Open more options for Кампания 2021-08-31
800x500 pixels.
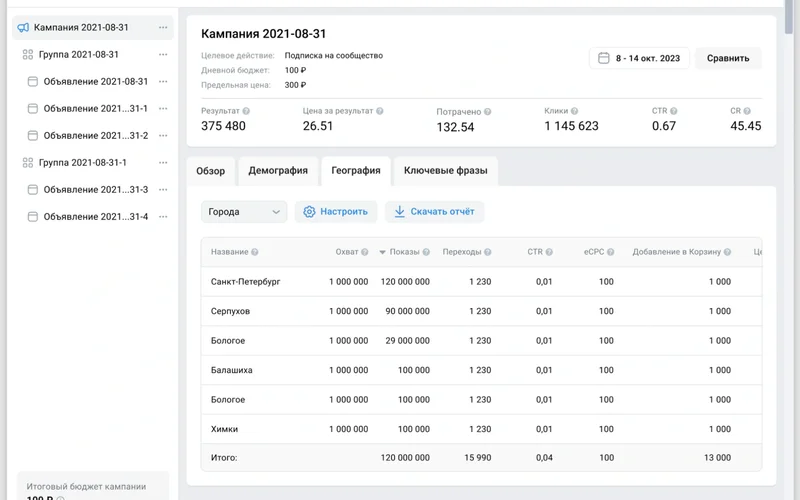[x=163, y=28]
